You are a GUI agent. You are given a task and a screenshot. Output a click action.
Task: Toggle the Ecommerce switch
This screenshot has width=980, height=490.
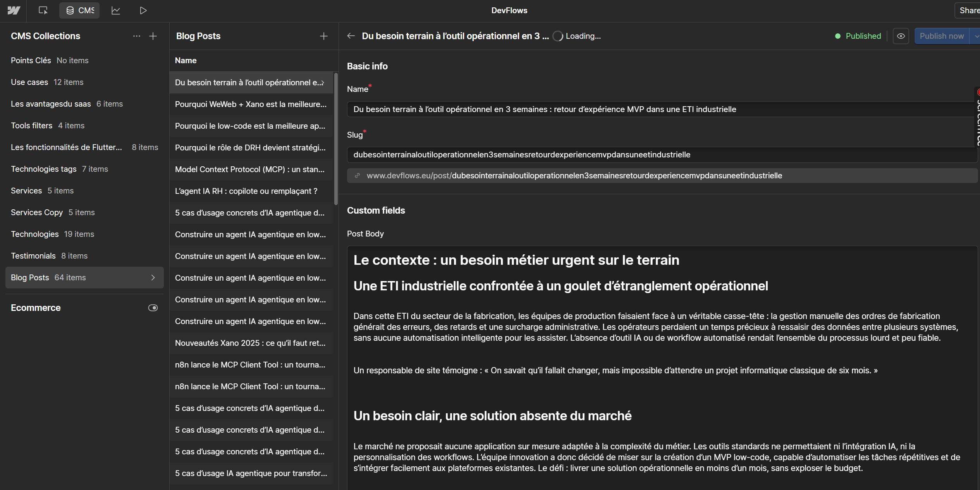pos(153,308)
